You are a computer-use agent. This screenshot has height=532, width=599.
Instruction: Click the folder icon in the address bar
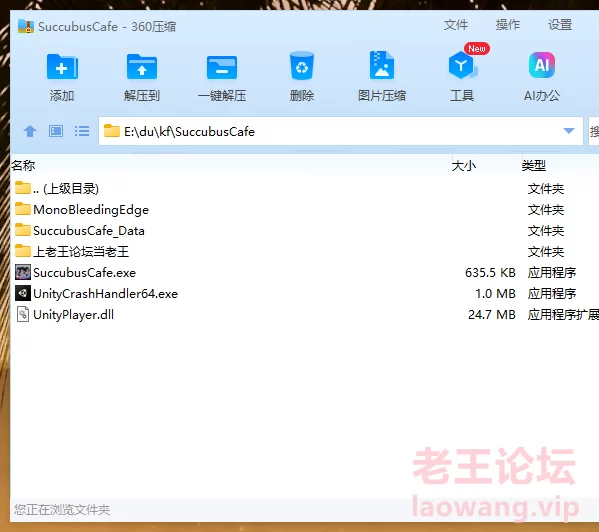112,131
